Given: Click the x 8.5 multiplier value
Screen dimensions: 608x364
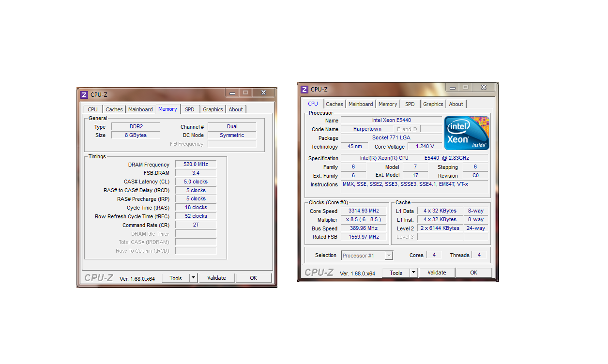Looking at the screenshot, I should click(364, 220).
